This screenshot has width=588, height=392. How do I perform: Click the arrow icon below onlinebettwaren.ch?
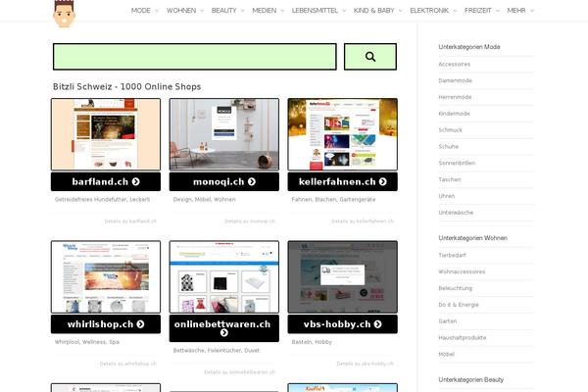pyautogui.click(x=224, y=333)
